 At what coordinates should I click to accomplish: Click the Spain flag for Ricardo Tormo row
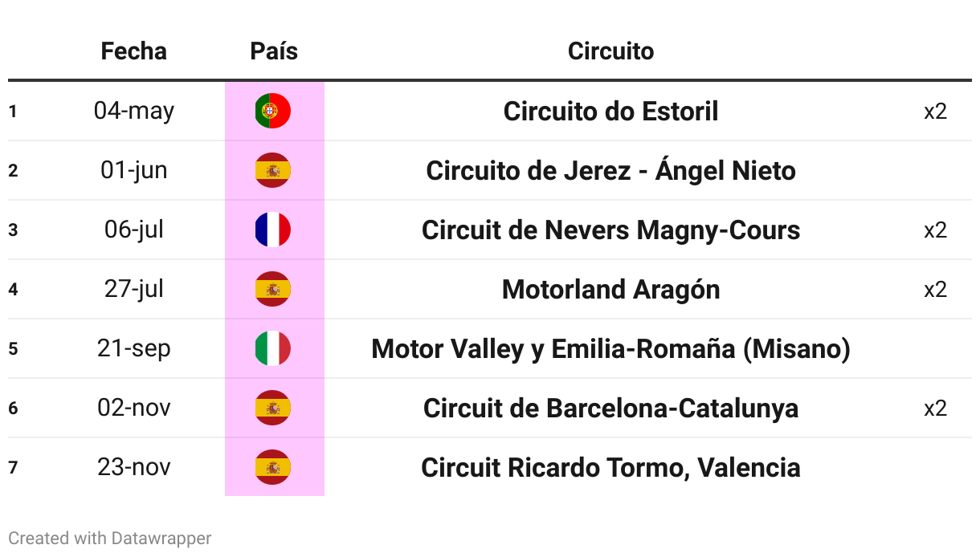[x=273, y=467]
